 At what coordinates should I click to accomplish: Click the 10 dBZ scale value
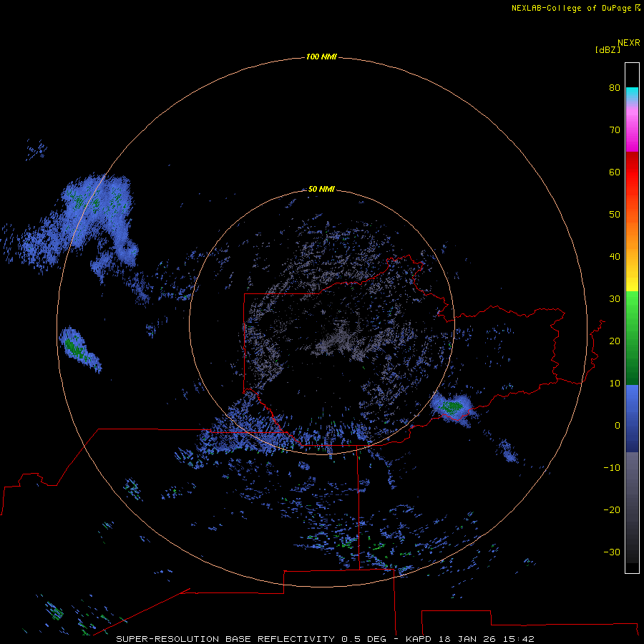pyautogui.click(x=615, y=384)
